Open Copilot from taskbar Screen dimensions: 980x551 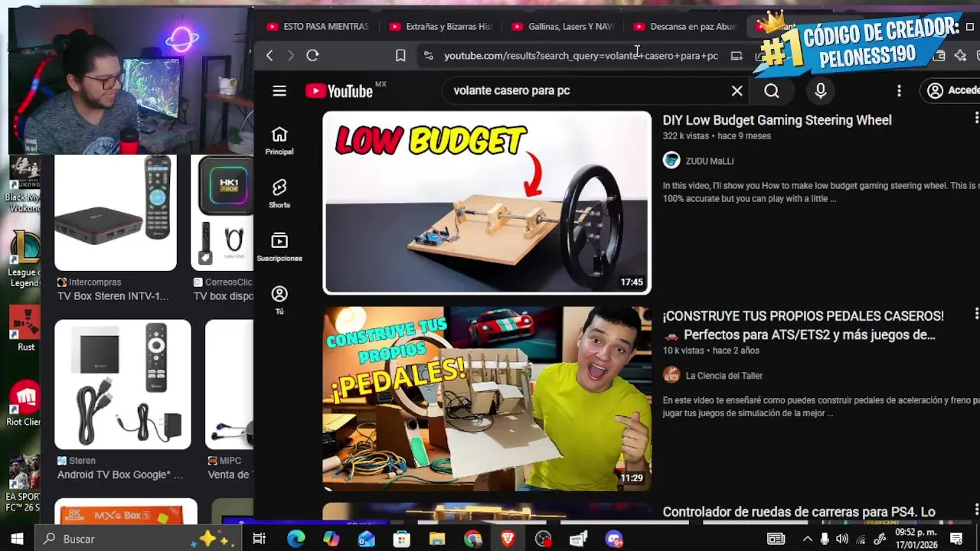331,539
